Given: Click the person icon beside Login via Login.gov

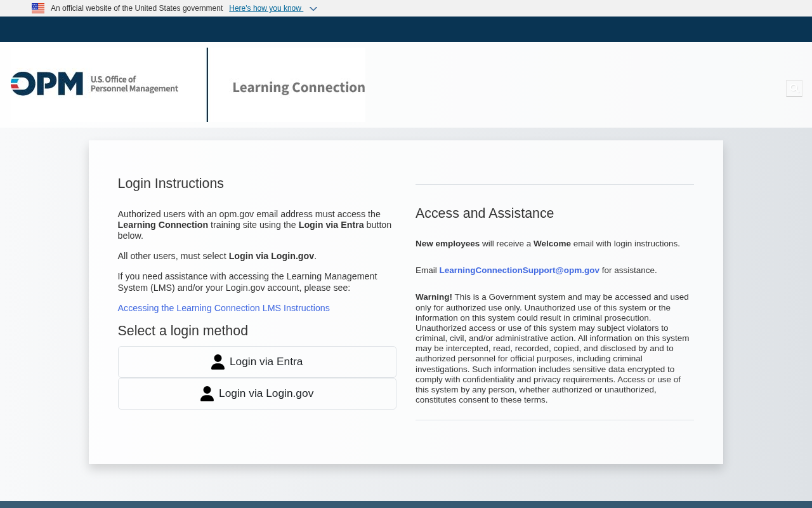Looking at the screenshot, I should tap(207, 394).
